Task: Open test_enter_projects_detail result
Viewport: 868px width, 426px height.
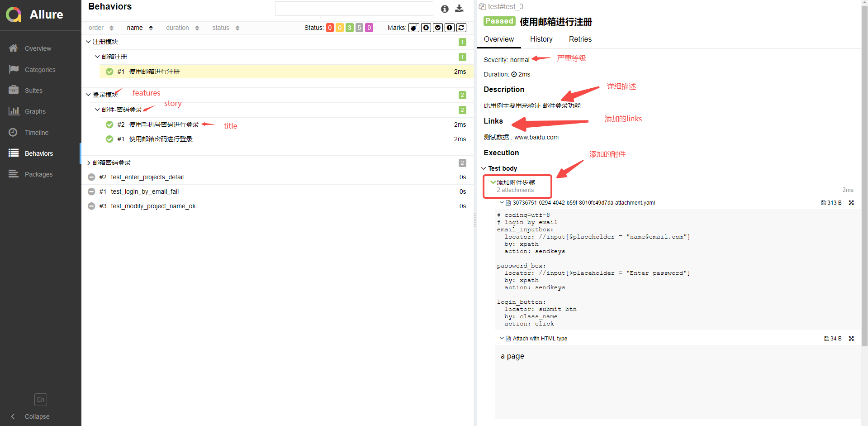Action: click(x=277, y=177)
